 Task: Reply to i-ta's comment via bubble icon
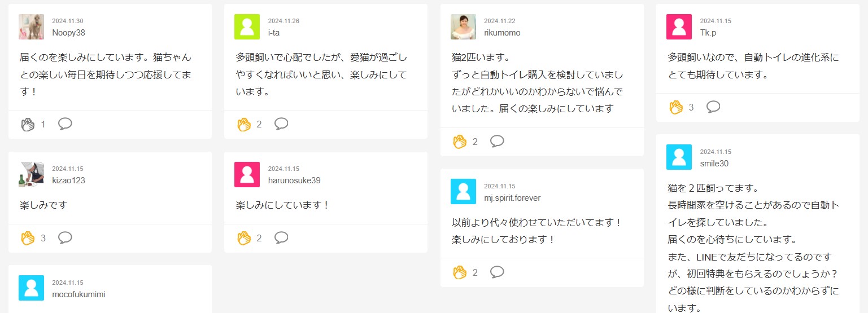point(281,124)
